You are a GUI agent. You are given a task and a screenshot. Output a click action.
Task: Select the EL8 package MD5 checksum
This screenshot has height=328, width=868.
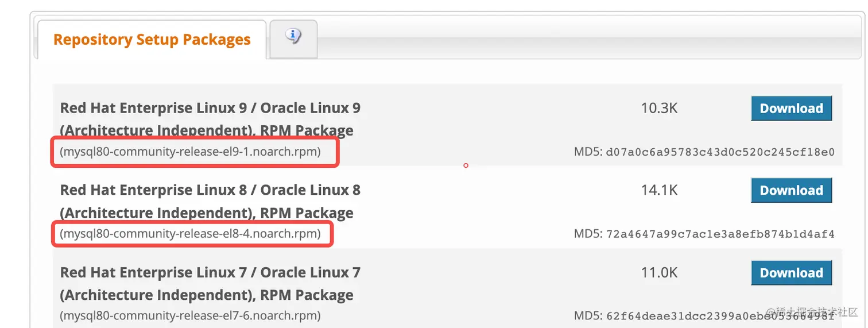coord(720,234)
